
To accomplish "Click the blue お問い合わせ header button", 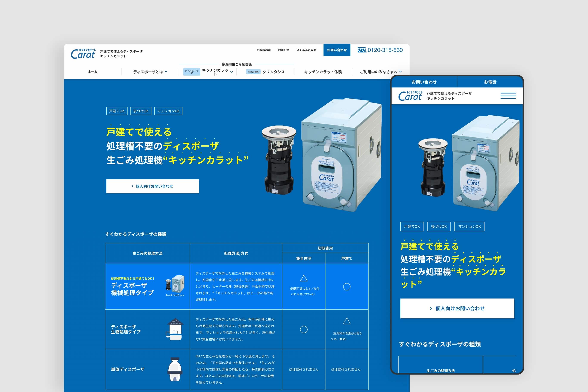I will (337, 50).
